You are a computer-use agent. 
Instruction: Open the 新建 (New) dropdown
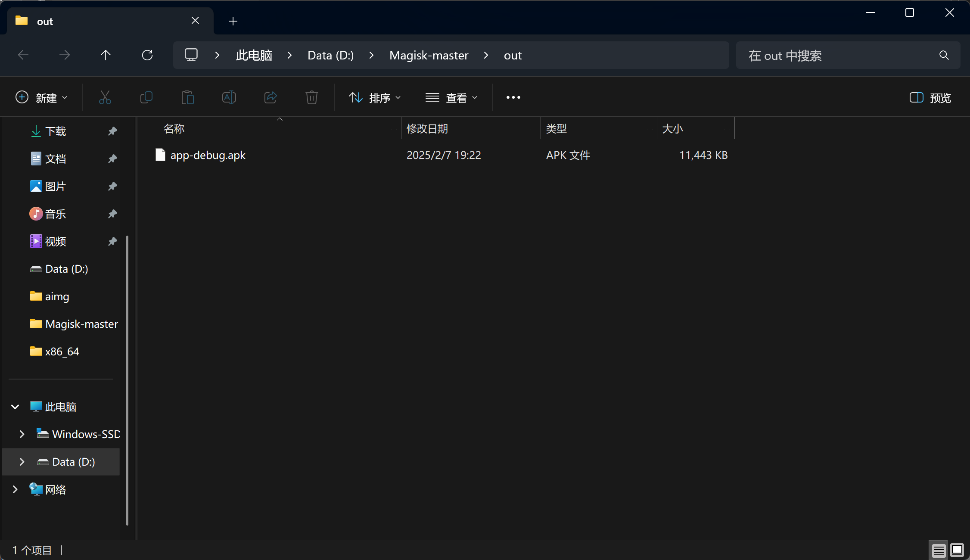point(41,98)
